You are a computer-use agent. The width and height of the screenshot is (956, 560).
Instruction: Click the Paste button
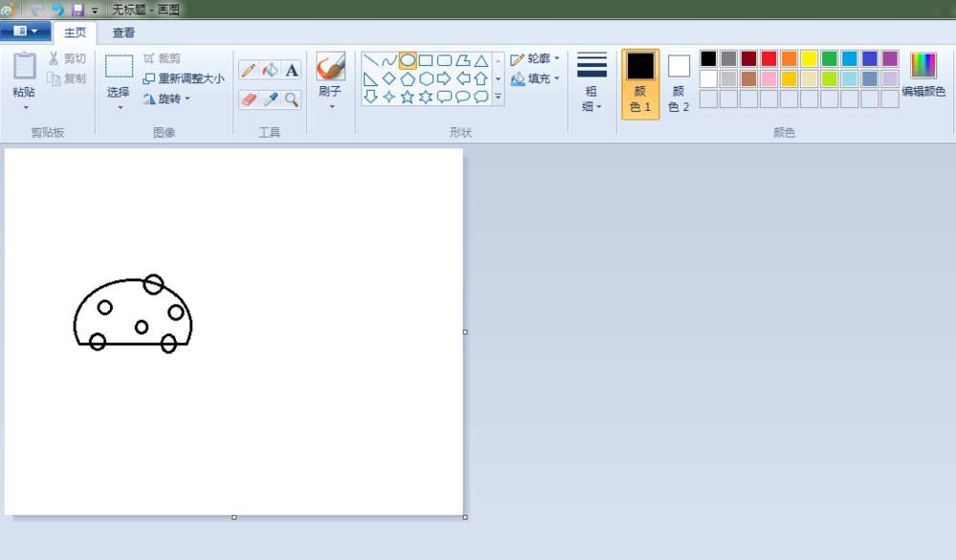tap(25, 75)
